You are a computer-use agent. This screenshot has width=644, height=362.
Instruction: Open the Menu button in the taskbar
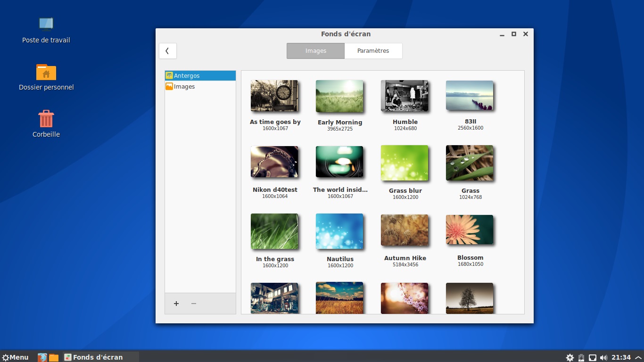tap(16, 357)
